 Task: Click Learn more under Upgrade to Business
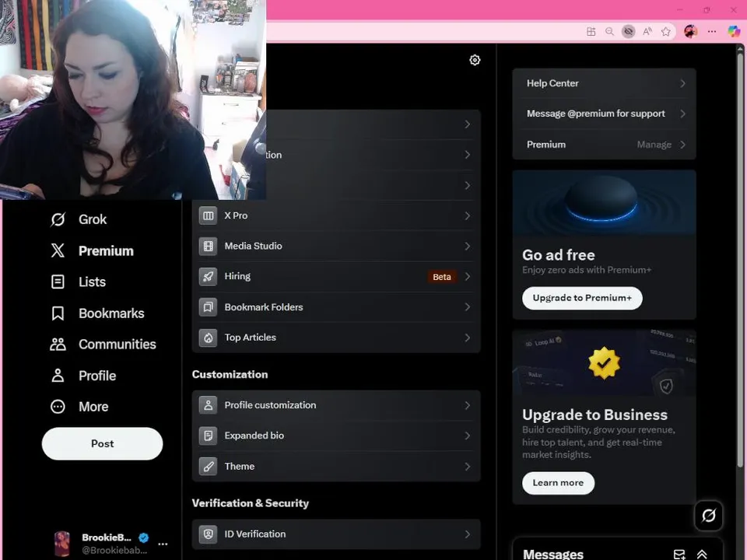tap(558, 483)
